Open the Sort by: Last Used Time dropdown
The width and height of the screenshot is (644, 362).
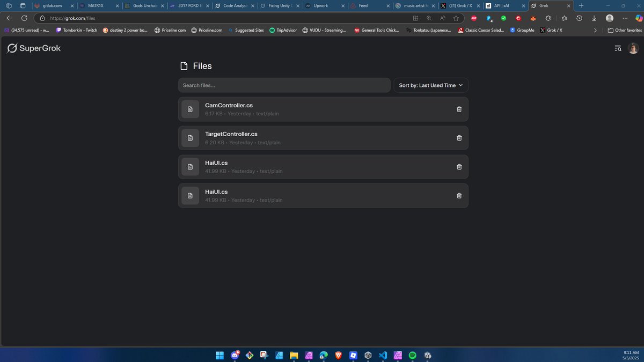430,85
